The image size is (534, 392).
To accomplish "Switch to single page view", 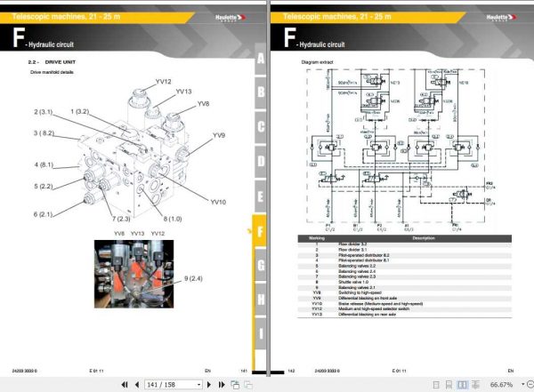I will (435, 385).
